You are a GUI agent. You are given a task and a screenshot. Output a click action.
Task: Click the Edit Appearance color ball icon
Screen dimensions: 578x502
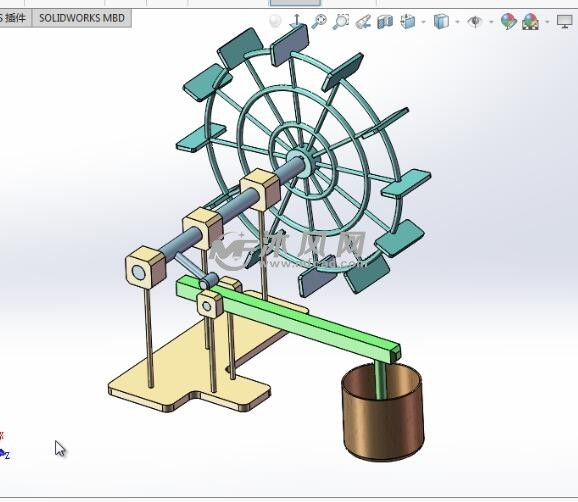click(509, 21)
